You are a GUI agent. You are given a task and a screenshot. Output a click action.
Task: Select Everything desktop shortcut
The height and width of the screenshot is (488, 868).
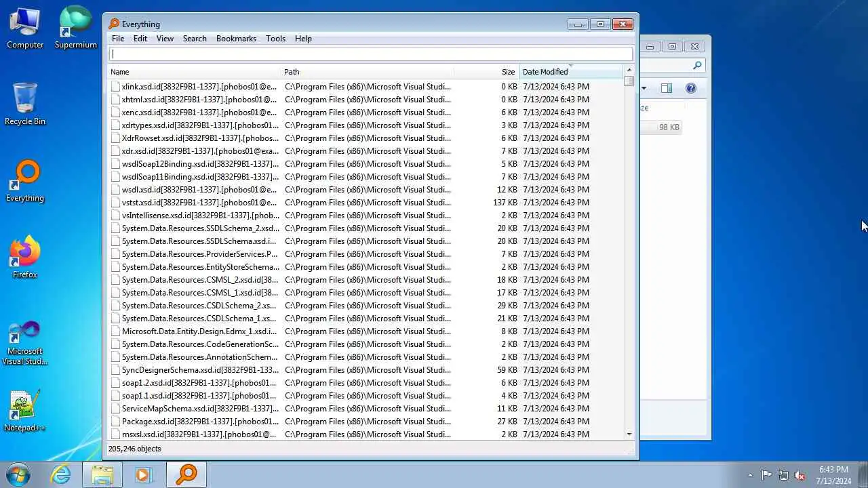[x=25, y=181]
